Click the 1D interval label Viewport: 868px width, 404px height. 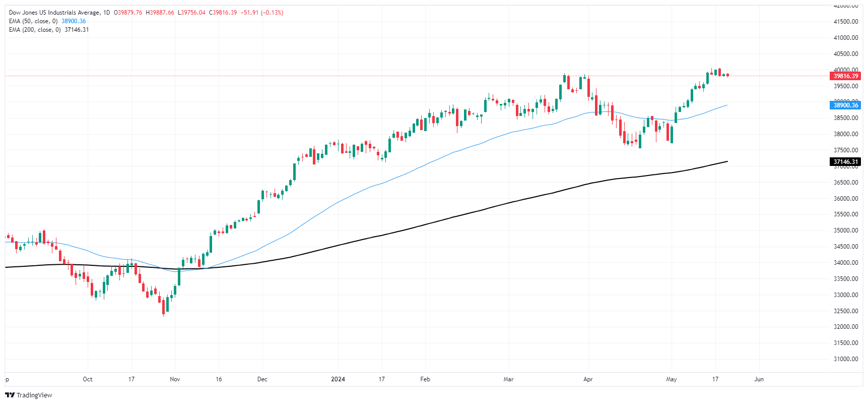click(106, 13)
